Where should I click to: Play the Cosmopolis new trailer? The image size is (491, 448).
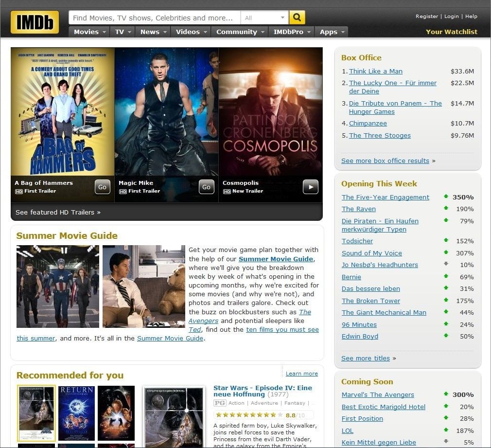click(310, 187)
